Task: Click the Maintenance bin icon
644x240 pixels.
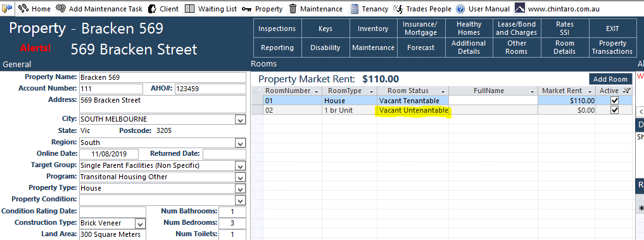Action: coord(293,8)
